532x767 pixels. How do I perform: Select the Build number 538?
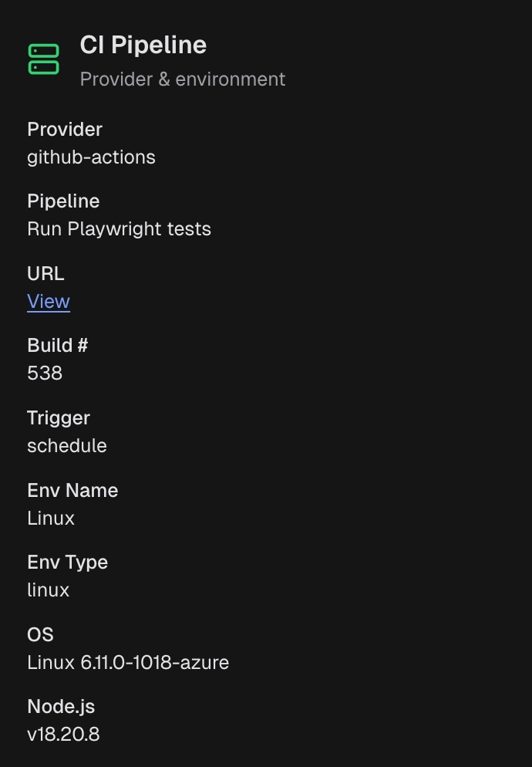(x=44, y=373)
